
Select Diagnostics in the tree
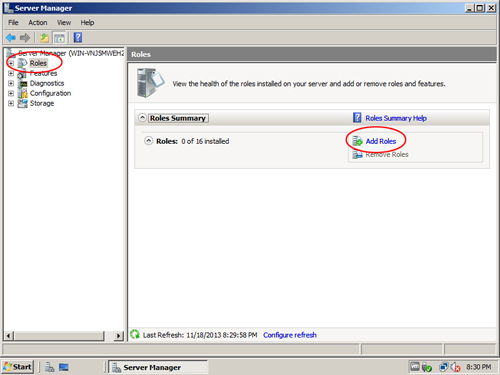(x=47, y=83)
